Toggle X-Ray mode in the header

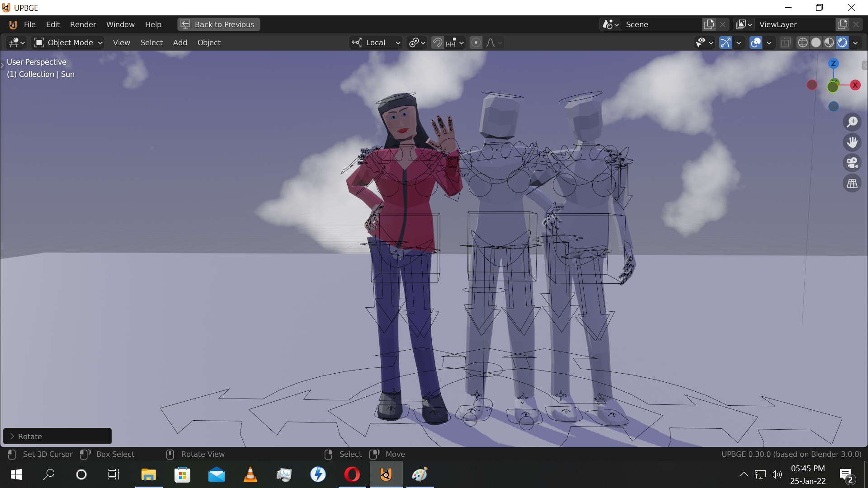point(786,42)
